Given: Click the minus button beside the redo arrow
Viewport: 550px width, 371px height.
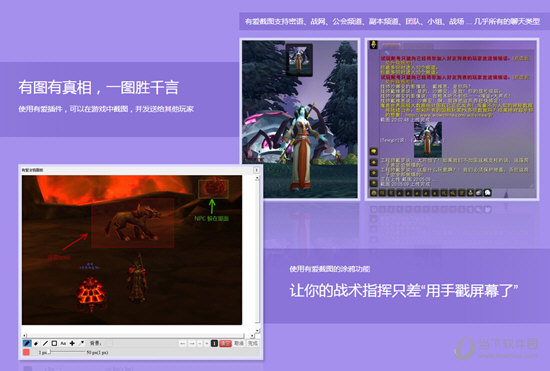Looking at the screenshot, I should click(x=200, y=343).
